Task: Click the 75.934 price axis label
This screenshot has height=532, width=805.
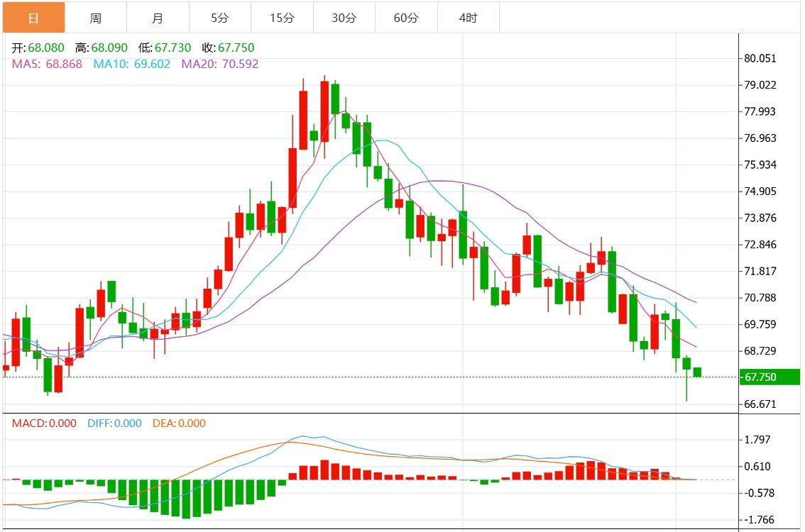Action: tap(760, 165)
